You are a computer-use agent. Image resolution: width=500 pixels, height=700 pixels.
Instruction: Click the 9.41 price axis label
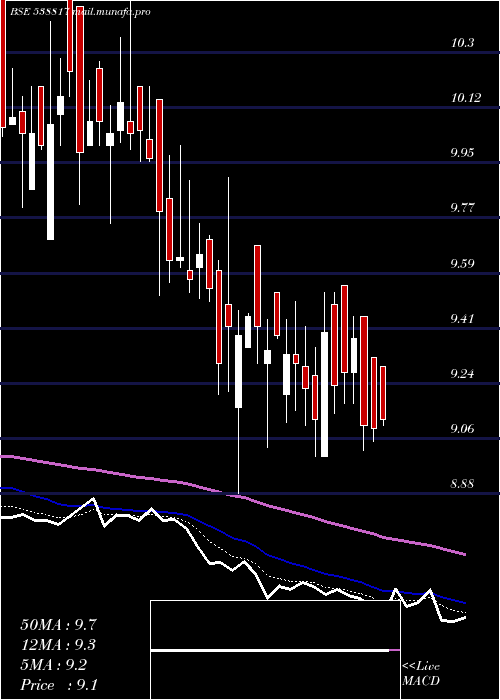tap(462, 319)
